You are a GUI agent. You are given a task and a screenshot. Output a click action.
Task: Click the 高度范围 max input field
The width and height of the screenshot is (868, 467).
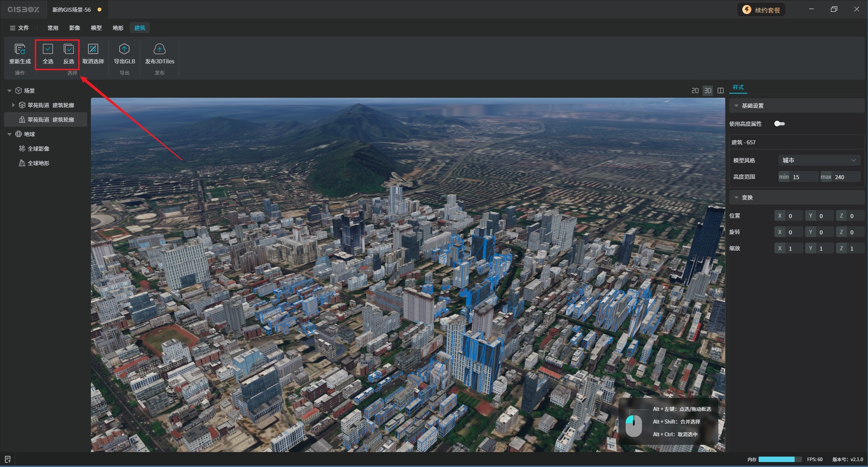pyautogui.click(x=845, y=177)
